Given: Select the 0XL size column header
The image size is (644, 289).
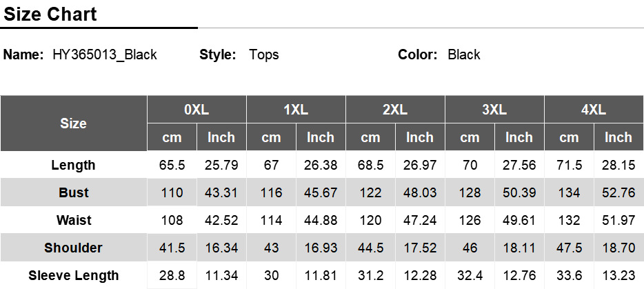Looking at the screenshot, I should point(197,110).
